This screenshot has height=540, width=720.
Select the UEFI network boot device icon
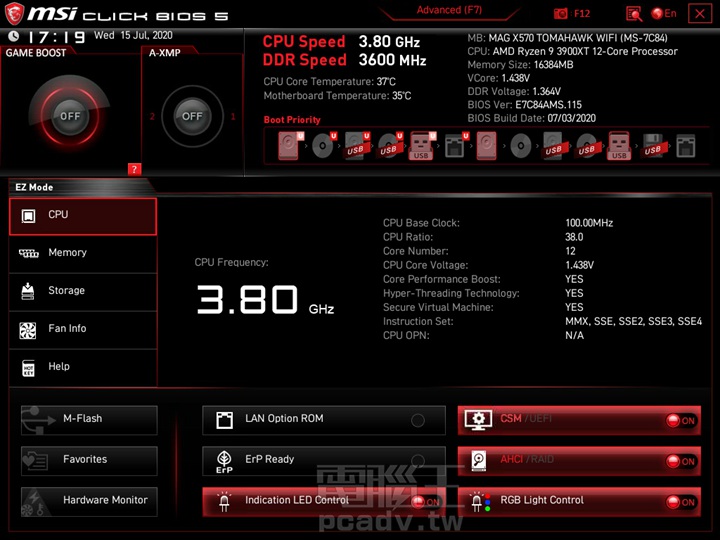pos(456,146)
